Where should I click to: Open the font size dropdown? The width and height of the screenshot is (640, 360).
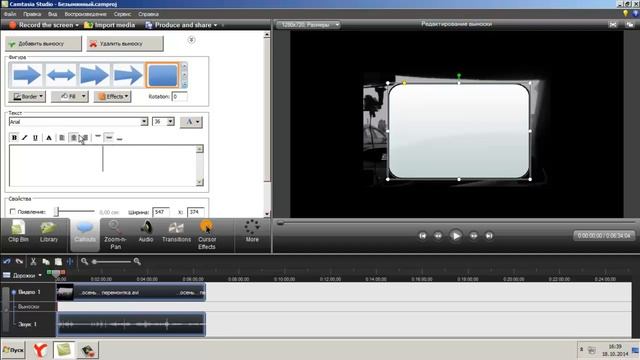[170, 122]
